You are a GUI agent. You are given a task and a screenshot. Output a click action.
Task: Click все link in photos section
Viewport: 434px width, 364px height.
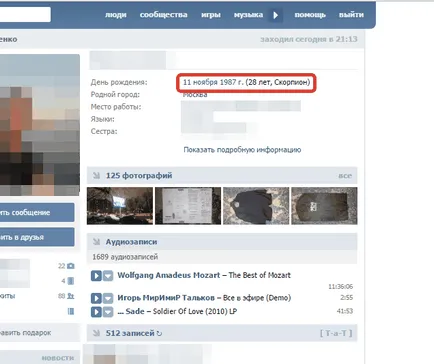click(345, 176)
